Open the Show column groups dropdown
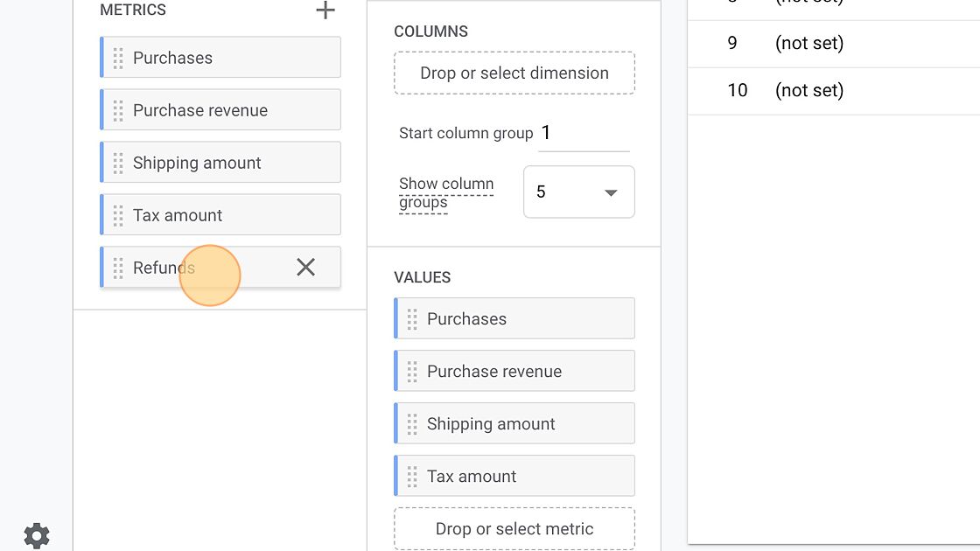This screenshot has height=551, width=980. coord(578,192)
